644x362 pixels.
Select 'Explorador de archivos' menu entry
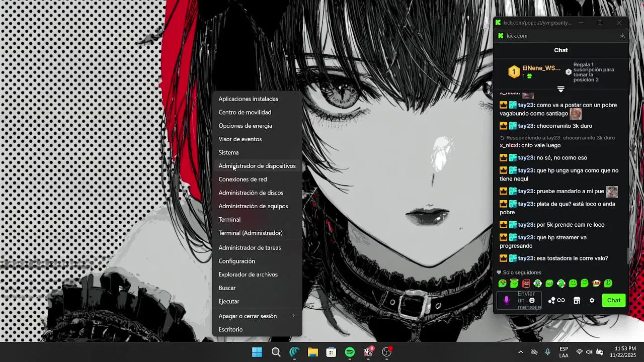(x=257, y=275)
